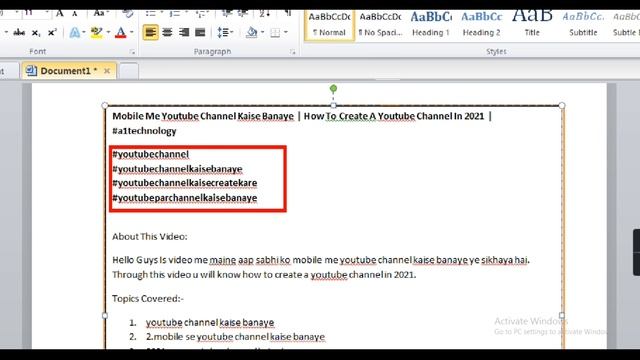This screenshot has width=640, height=360.
Task: Click list item 'youtube channel kaise banaye'
Action: (x=210, y=322)
